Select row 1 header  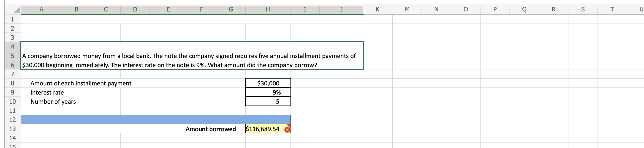(13, 19)
